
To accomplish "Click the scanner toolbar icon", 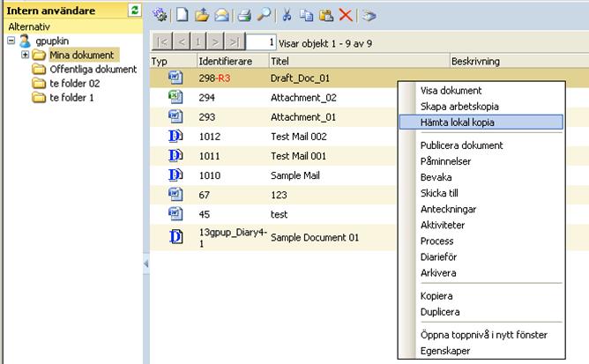I will click(x=369, y=16).
